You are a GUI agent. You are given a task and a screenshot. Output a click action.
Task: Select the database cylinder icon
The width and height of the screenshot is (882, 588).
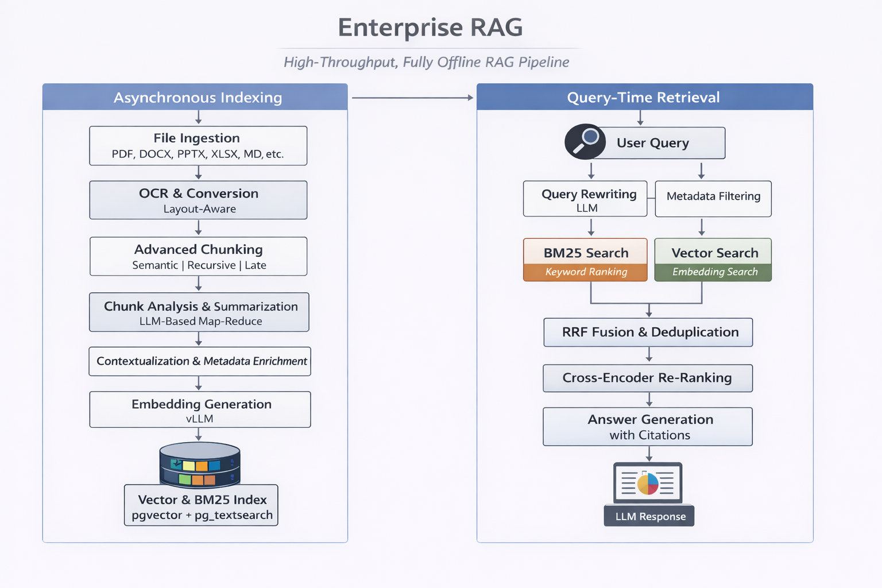[x=199, y=465]
